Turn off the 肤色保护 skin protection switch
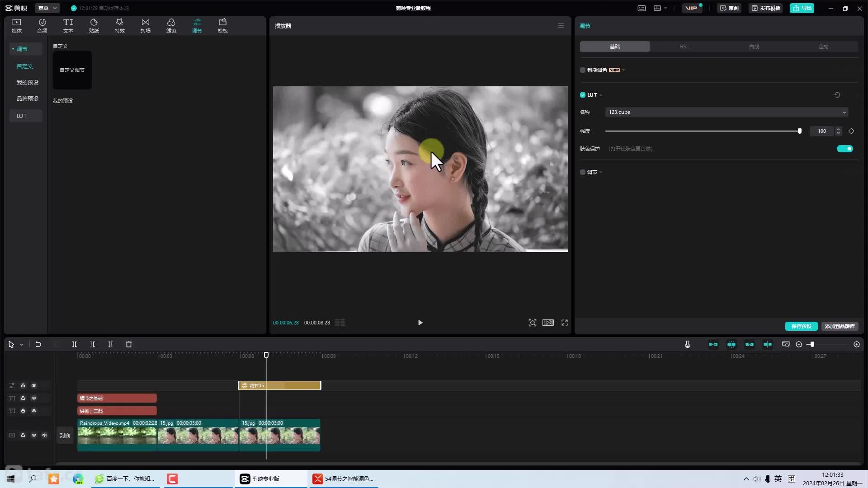Viewport: 868px width, 488px height. point(844,149)
